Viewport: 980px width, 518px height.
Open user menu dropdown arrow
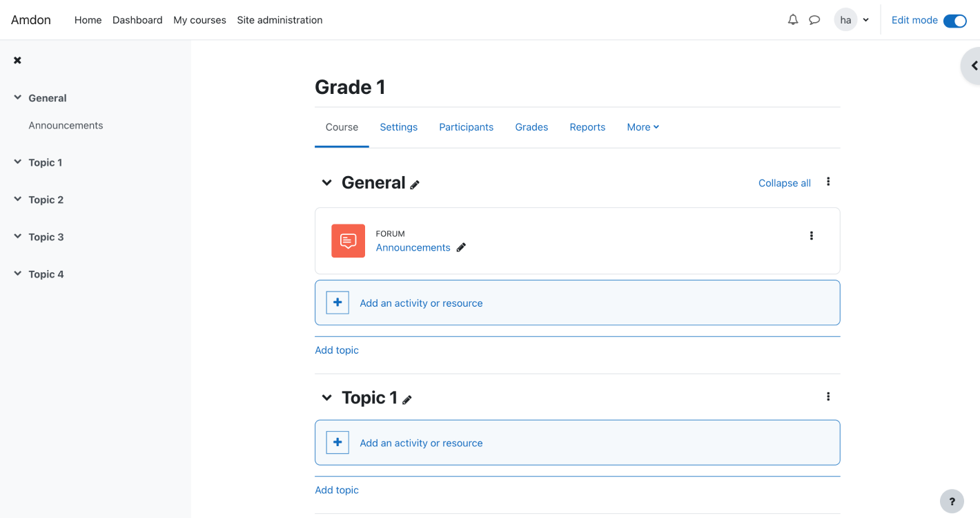tap(865, 20)
